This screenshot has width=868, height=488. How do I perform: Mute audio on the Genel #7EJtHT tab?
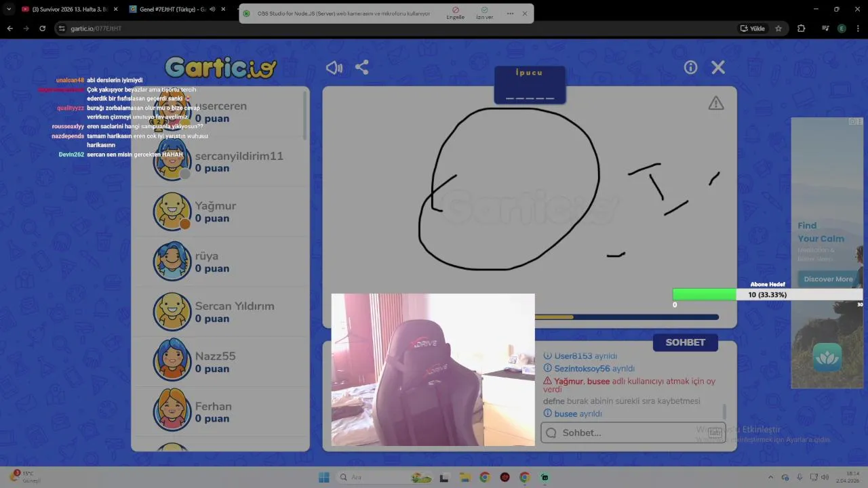(212, 9)
